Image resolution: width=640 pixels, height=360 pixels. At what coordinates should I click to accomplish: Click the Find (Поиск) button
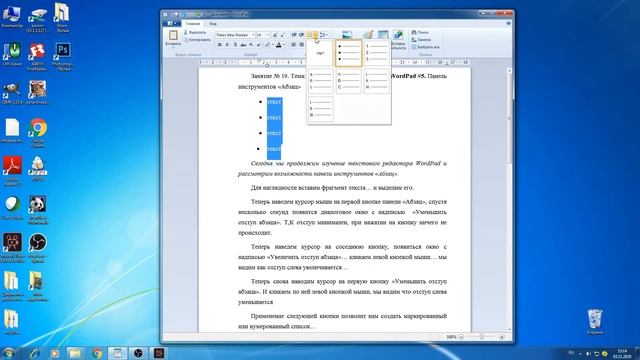click(x=420, y=32)
